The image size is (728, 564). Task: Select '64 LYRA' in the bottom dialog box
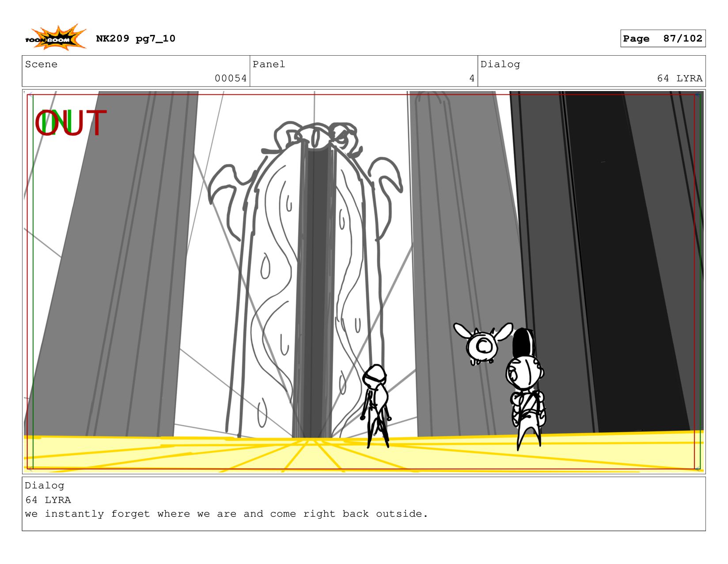coord(48,500)
